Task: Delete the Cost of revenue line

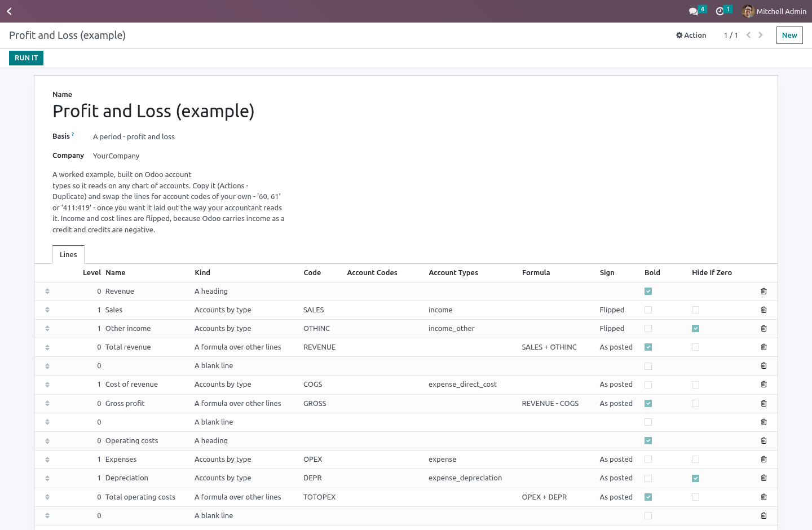Action: pos(764,385)
